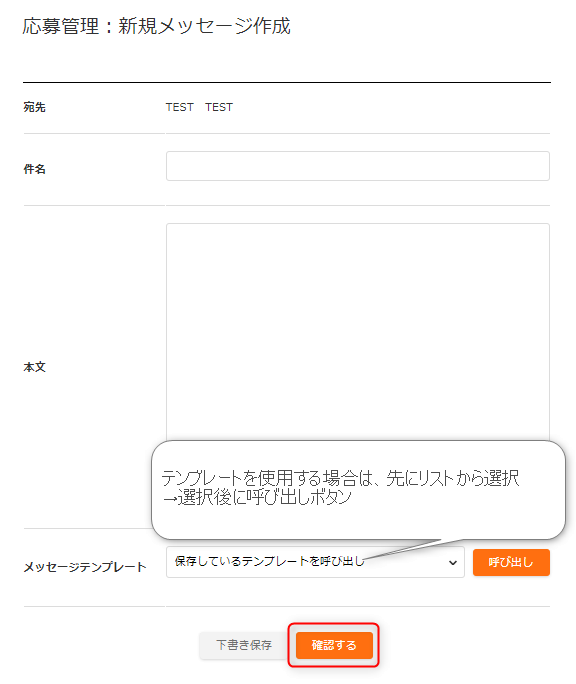The height and width of the screenshot is (684, 576).
Task: Click the 本文 field label
Action: pos(34,367)
